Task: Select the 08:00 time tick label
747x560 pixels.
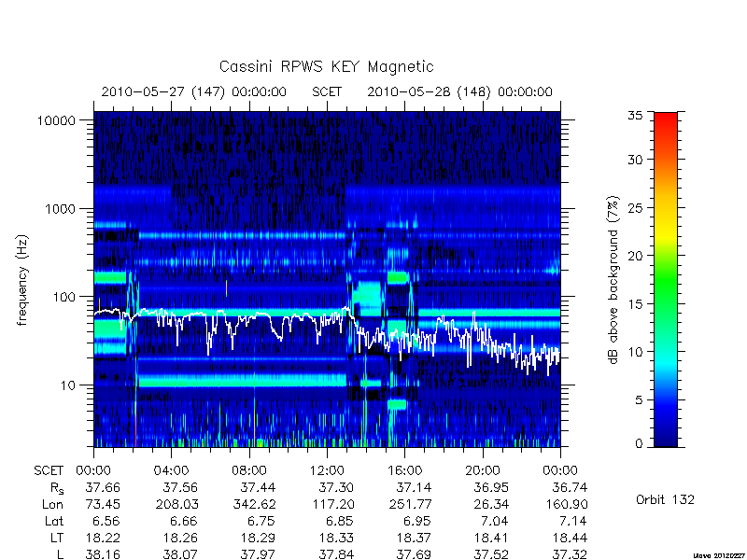Action: 249,471
